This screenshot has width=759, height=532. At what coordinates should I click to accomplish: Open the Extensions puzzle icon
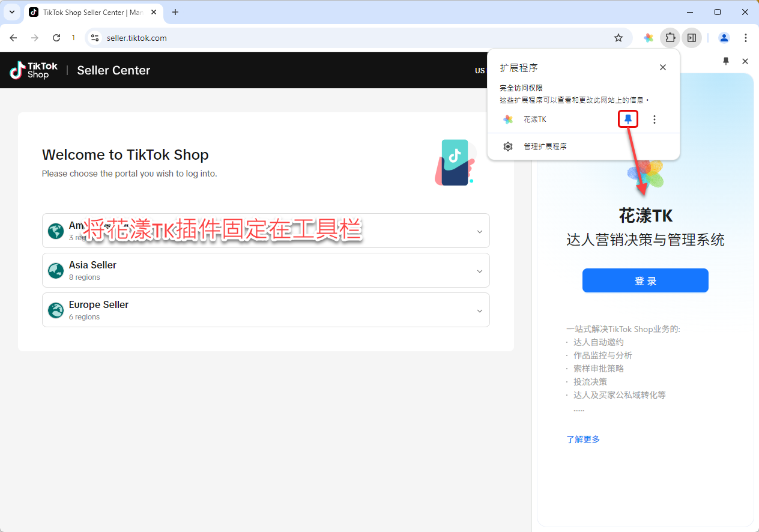click(x=670, y=38)
